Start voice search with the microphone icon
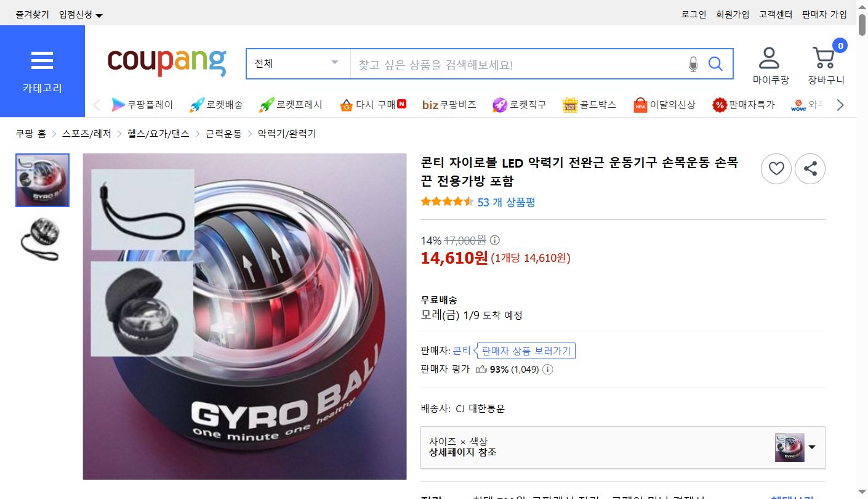The image size is (868, 499). (693, 63)
